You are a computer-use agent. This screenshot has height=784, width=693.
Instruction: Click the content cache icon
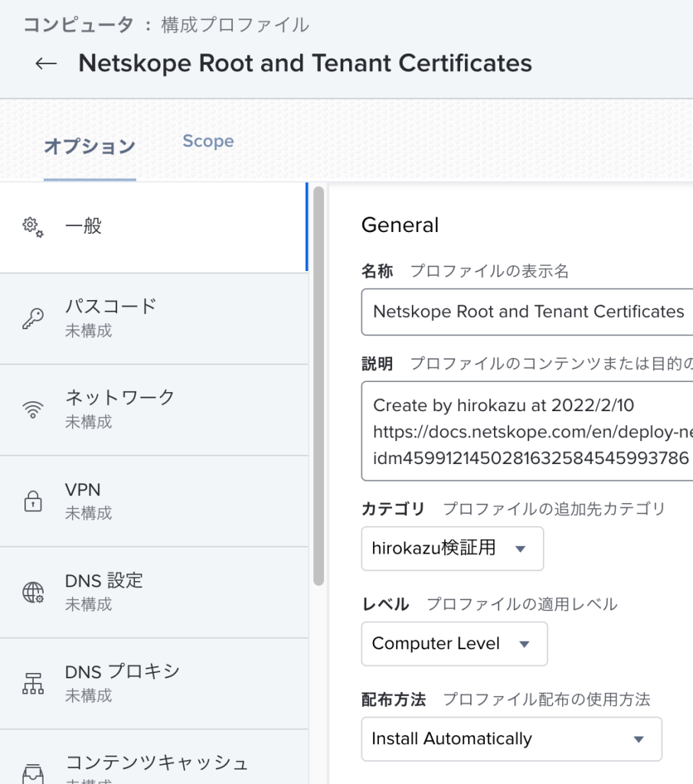[33, 773]
